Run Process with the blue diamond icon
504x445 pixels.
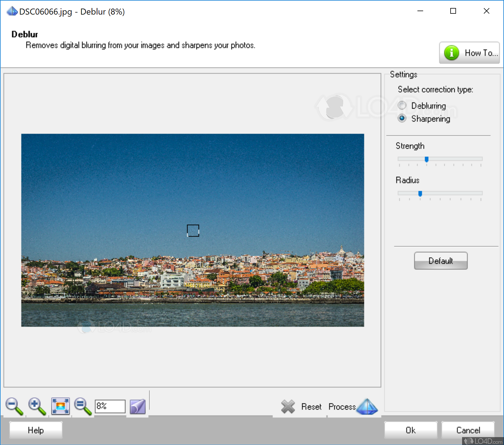367,407
